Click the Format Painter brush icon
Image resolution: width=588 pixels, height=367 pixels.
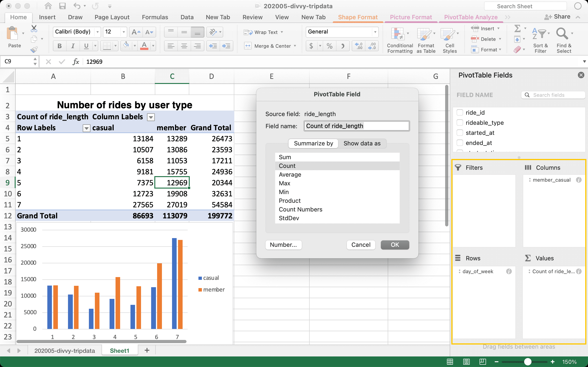click(34, 50)
